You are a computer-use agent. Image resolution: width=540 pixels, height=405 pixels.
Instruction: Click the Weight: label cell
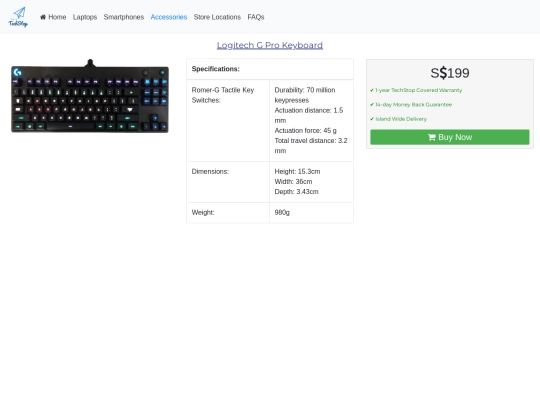228,212
